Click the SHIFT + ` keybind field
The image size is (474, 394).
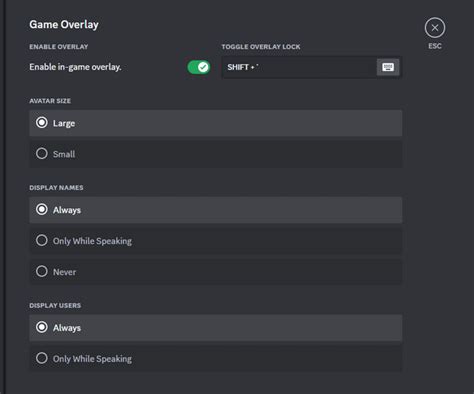pyautogui.click(x=312, y=67)
